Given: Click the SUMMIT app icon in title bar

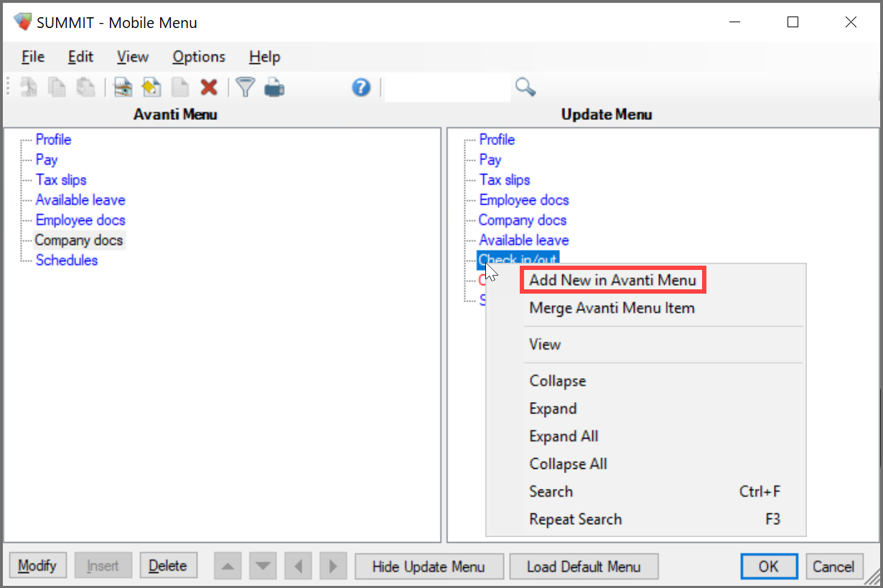Looking at the screenshot, I should [x=23, y=22].
